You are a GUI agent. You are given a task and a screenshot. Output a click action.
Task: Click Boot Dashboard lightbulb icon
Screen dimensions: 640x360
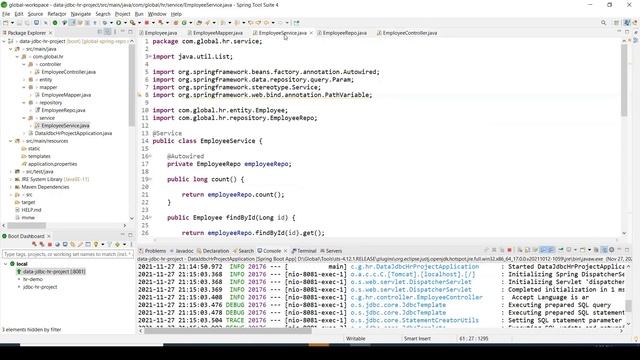click(96, 244)
